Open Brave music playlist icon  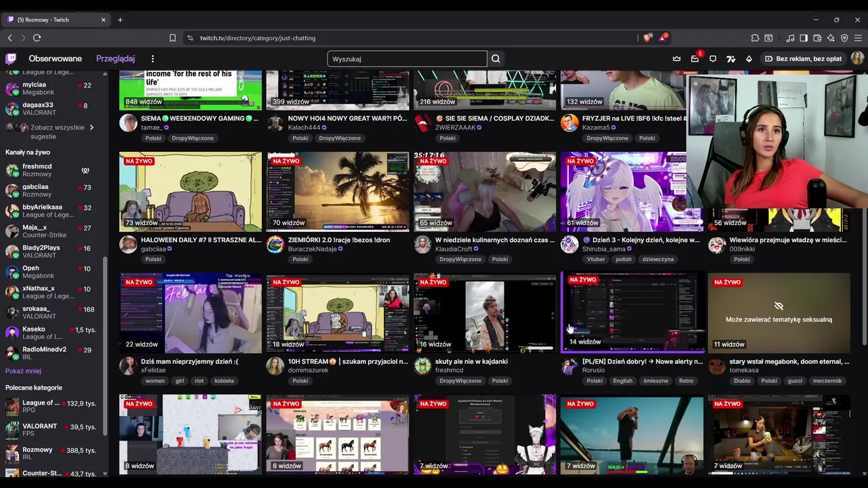[x=790, y=38]
